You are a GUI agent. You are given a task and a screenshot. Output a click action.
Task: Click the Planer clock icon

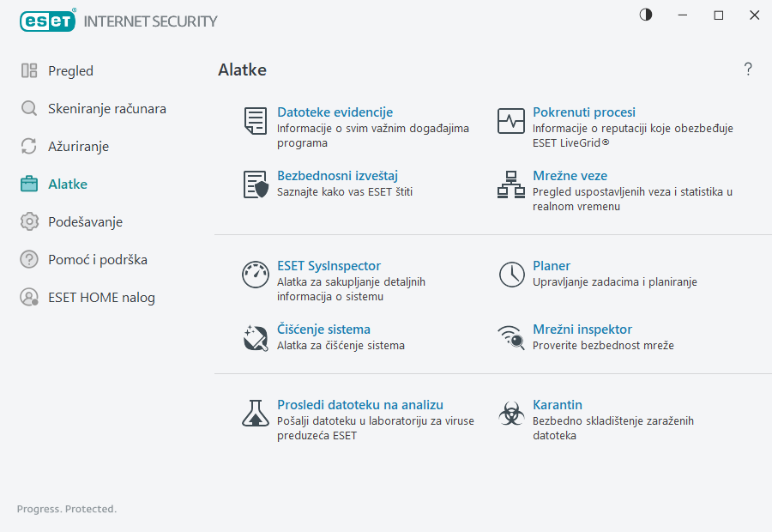[x=511, y=275]
